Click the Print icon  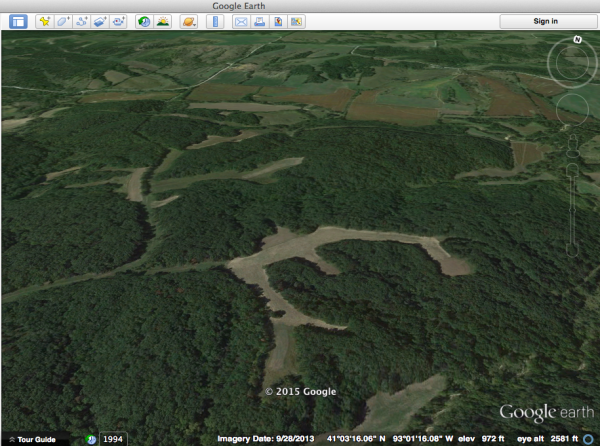[259, 21]
